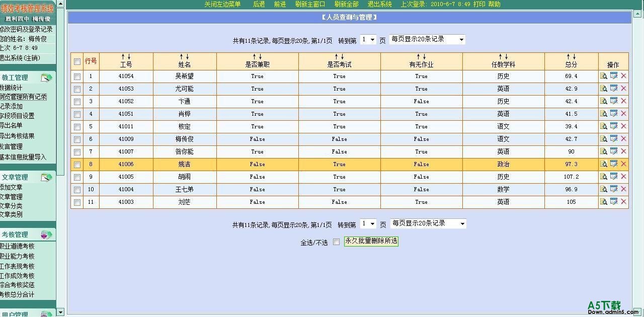This screenshot has height=317, width=644.
Task: Click the view details icon for 吴希望
Action: [603, 76]
